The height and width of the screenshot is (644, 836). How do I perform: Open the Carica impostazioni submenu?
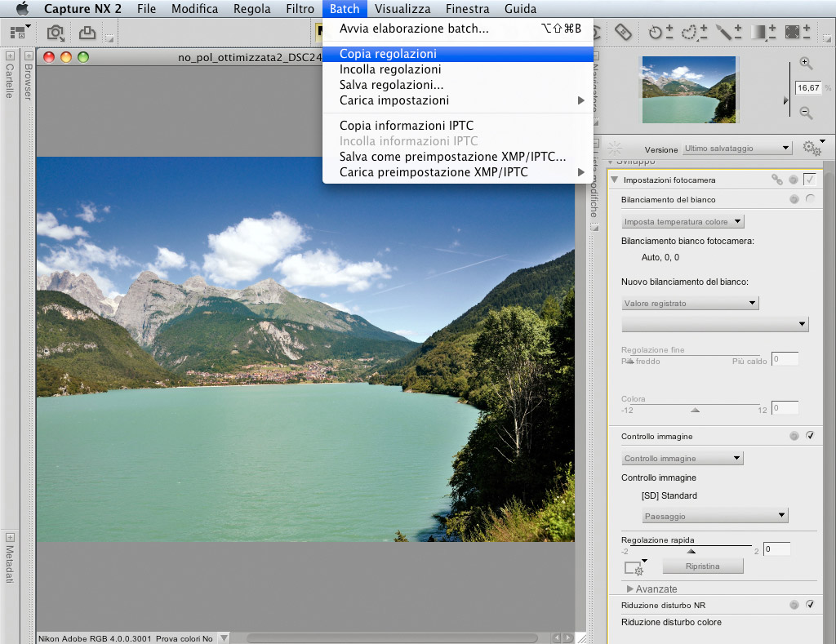[x=458, y=100]
